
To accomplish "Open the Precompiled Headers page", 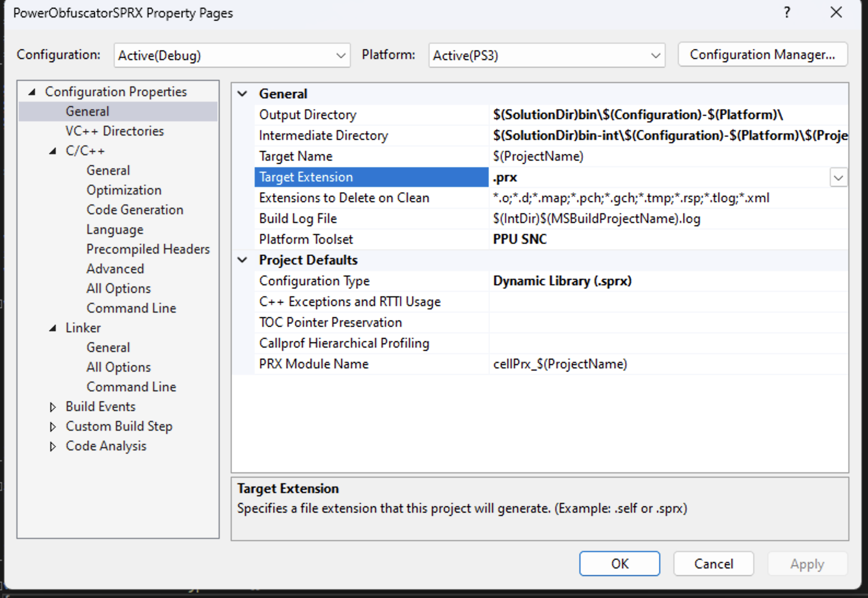I will pyautogui.click(x=148, y=249).
